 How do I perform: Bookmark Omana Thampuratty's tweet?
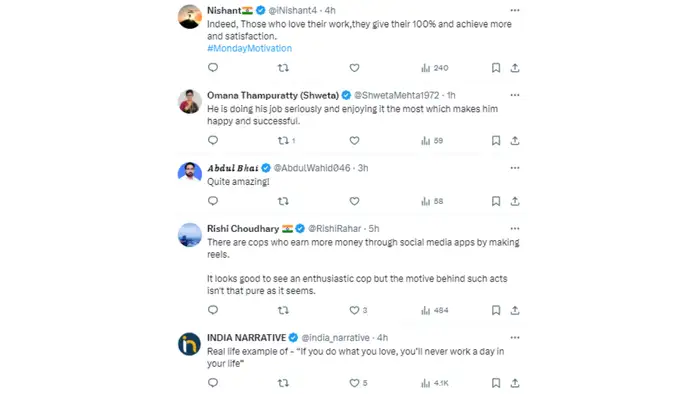point(496,141)
